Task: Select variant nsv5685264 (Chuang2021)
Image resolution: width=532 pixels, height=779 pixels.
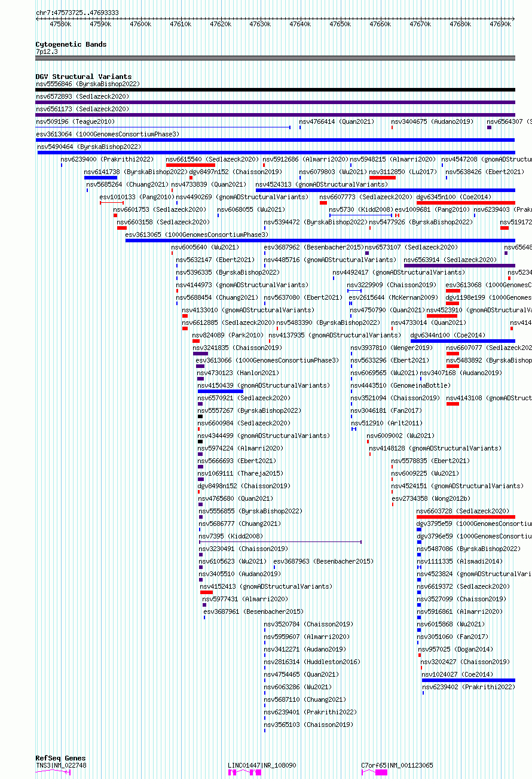Action: [127, 184]
